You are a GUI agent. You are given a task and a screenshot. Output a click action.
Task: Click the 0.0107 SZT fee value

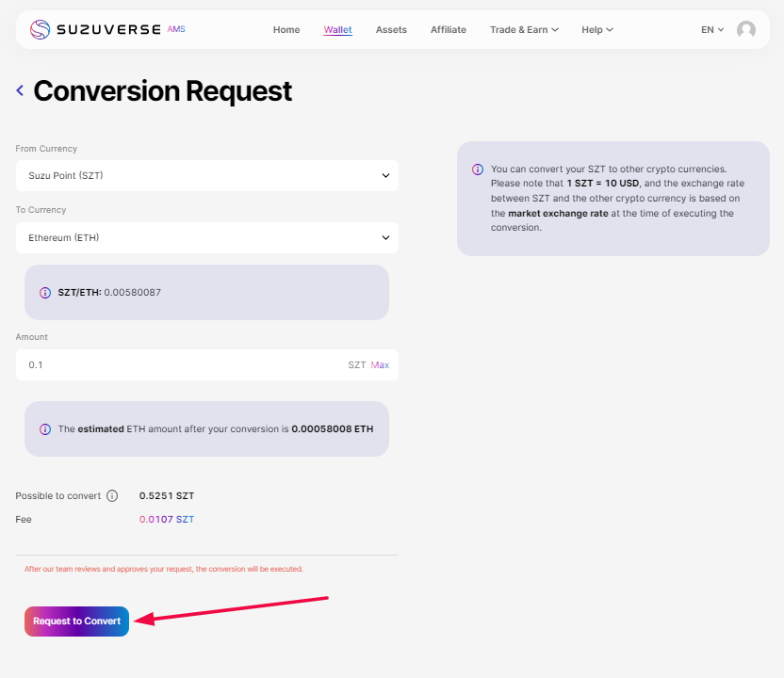tap(166, 520)
